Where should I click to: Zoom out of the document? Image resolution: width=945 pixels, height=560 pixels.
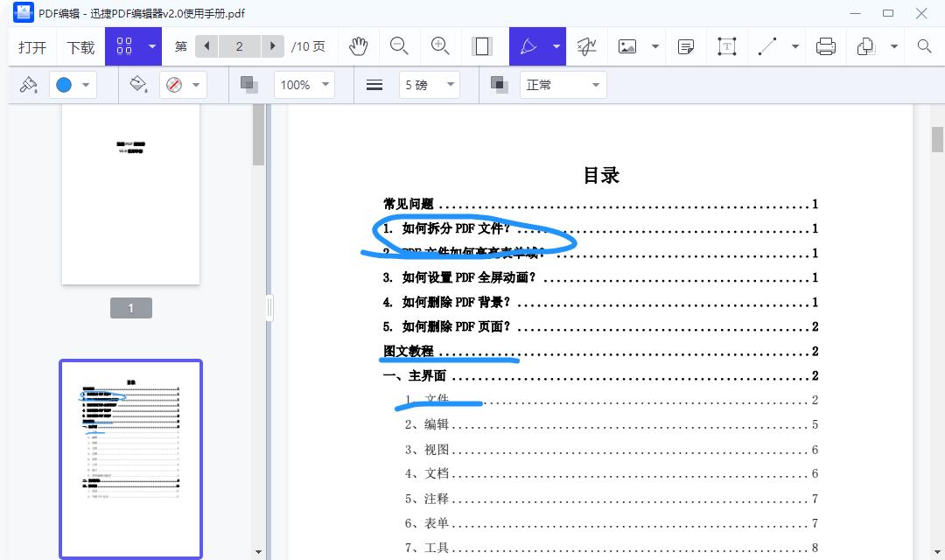pos(399,46)
